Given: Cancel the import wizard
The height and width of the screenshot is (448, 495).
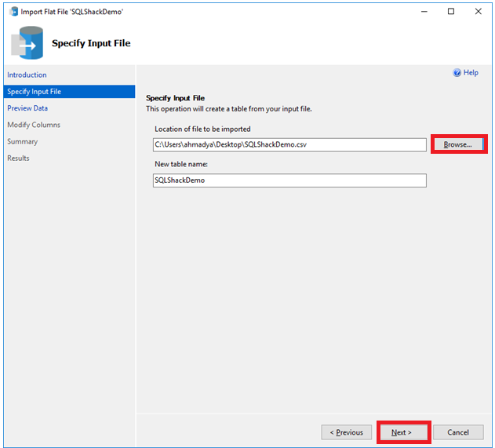Looking at the screenshot, I should [x=458, y=432].
